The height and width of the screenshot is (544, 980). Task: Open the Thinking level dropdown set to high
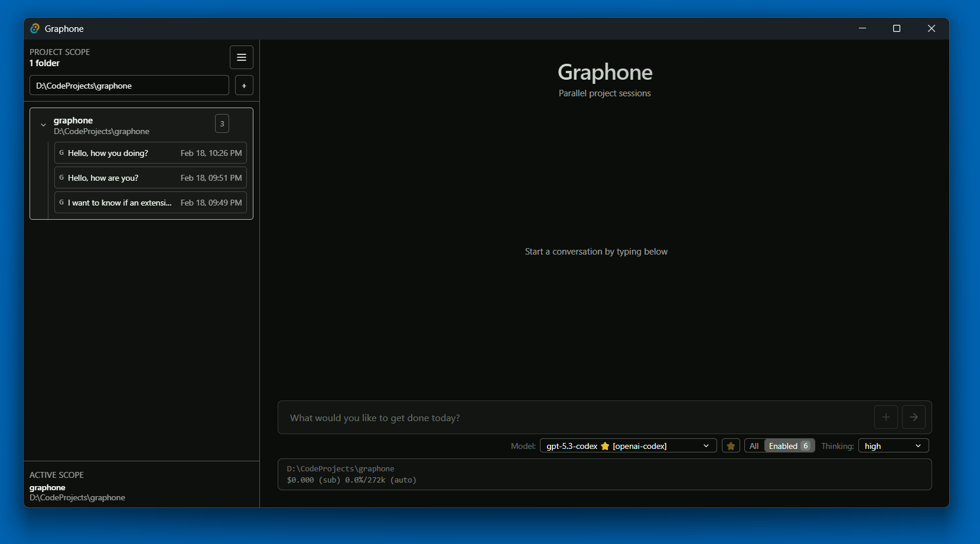pos(893,445)
